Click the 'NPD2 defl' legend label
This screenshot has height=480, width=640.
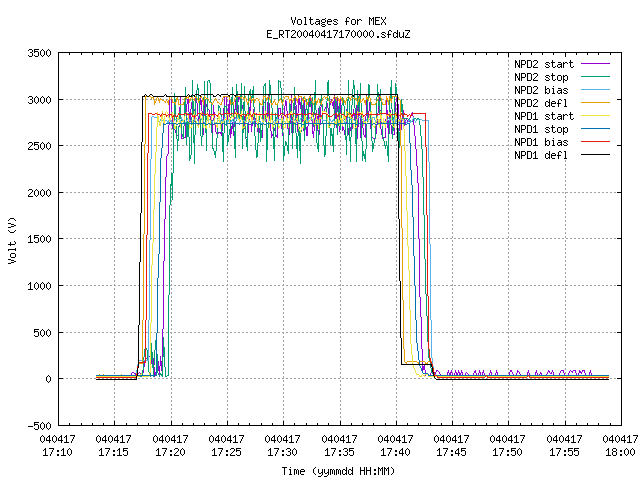(x=541, y=103)
